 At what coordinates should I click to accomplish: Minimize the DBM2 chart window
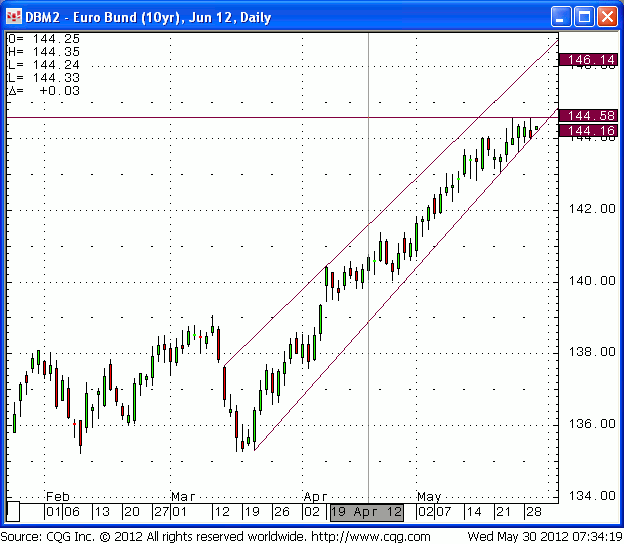(562, 17)
